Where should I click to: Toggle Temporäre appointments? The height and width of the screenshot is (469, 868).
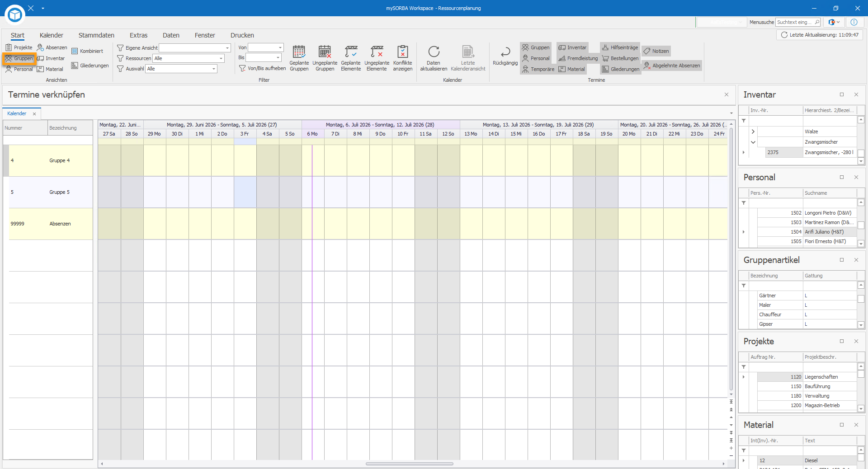[x=538, y=69]
